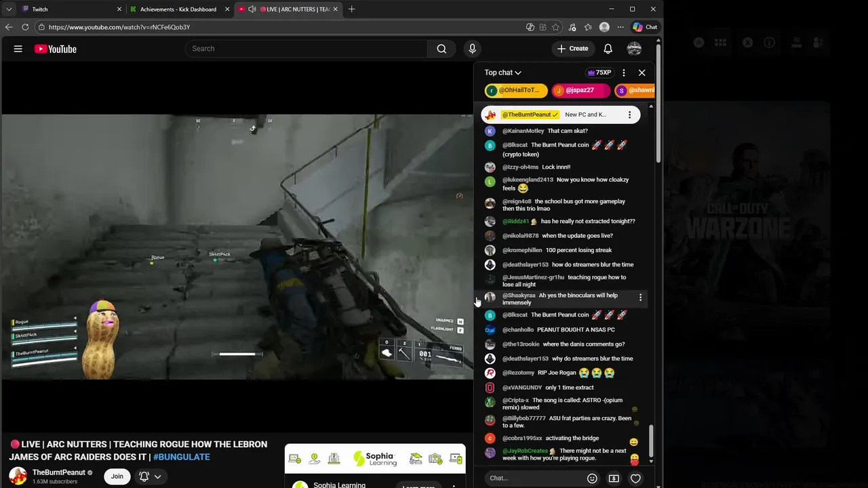Activate voice search microphone
The height and width of the screenshot is (488, 868).
[473, 49]
